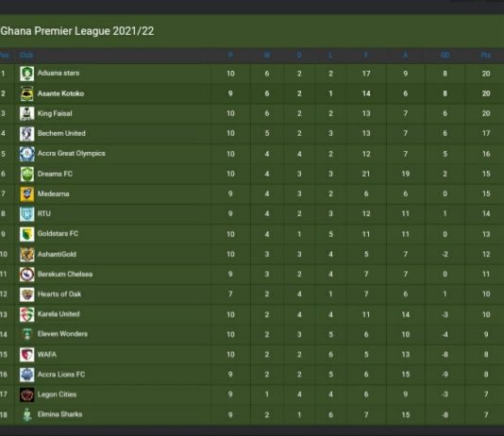The image size is (504, 436).
Task: Sort table by the GD column header
Action: click(x=445, y=56)
